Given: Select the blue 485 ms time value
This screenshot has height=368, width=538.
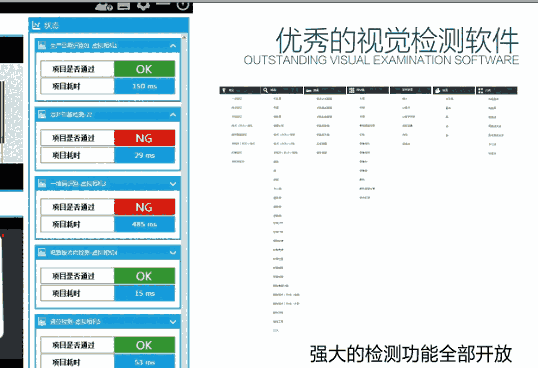Looking at the screenshot, I should click(144, 224).
